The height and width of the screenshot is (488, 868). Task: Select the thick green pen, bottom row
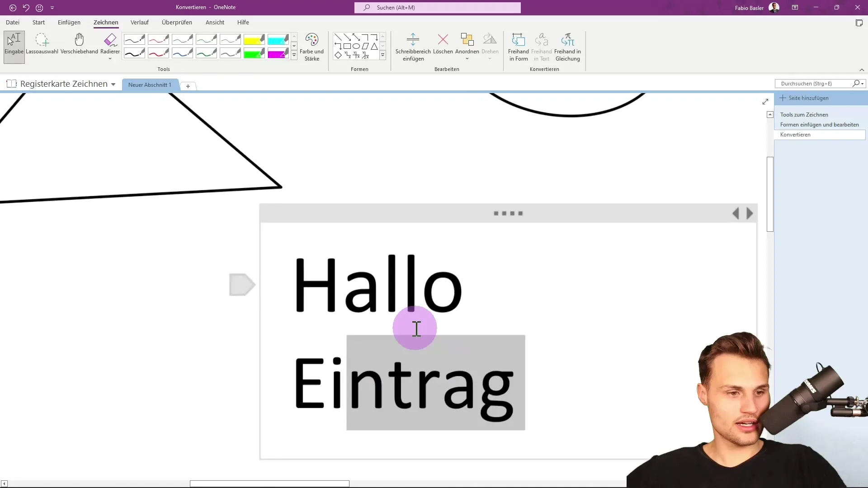tap(206, 53)
